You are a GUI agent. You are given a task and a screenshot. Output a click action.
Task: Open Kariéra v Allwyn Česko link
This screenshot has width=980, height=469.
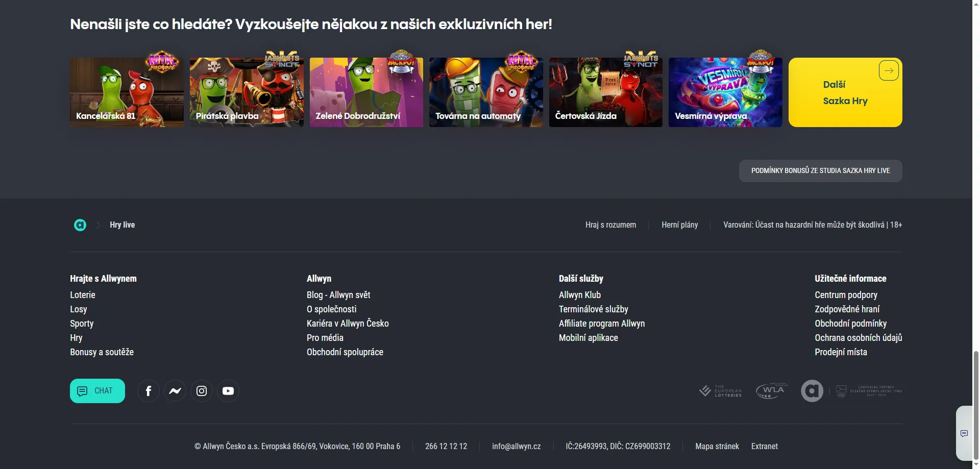348,324
